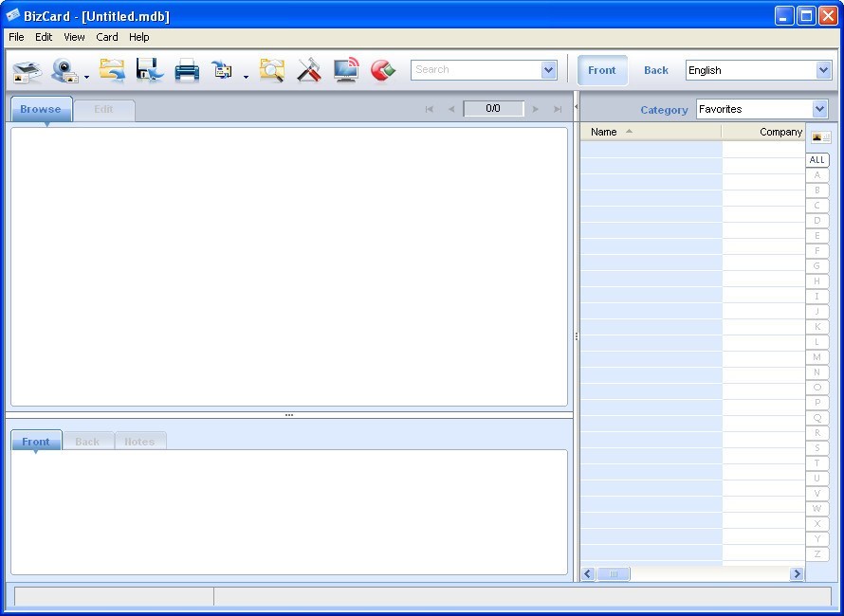This screenshot has width=844, height=616.
Task: Switch to the Browse tab
Action: pyautogui.click(x=41, y=108)
